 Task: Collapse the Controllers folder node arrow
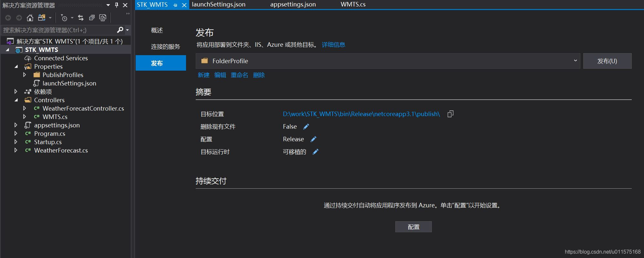coord(16,100)
